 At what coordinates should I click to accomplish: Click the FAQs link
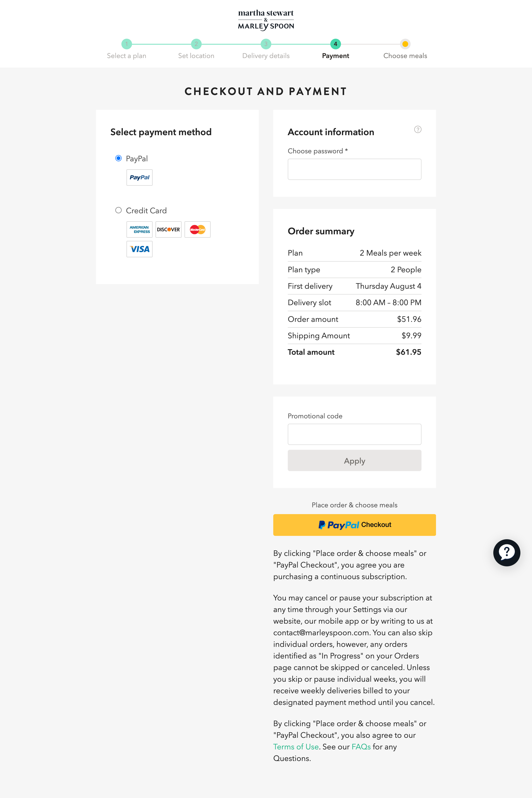[x=361, y=747]
